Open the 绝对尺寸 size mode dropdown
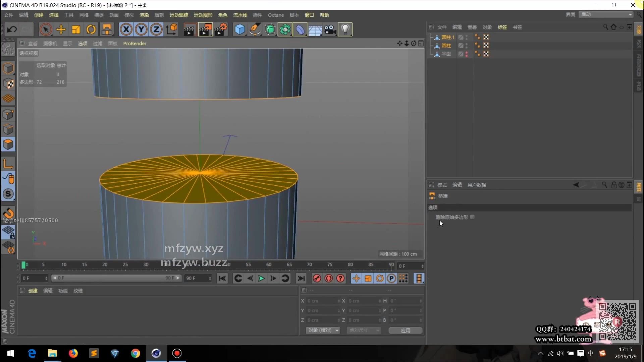 coord(364,330)
